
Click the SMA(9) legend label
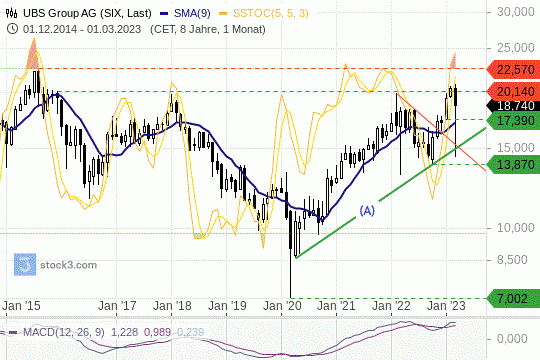[192, 13]
